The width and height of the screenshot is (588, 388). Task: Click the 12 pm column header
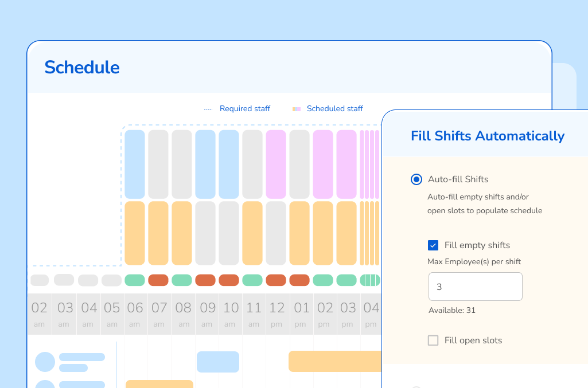pos(277,313)
